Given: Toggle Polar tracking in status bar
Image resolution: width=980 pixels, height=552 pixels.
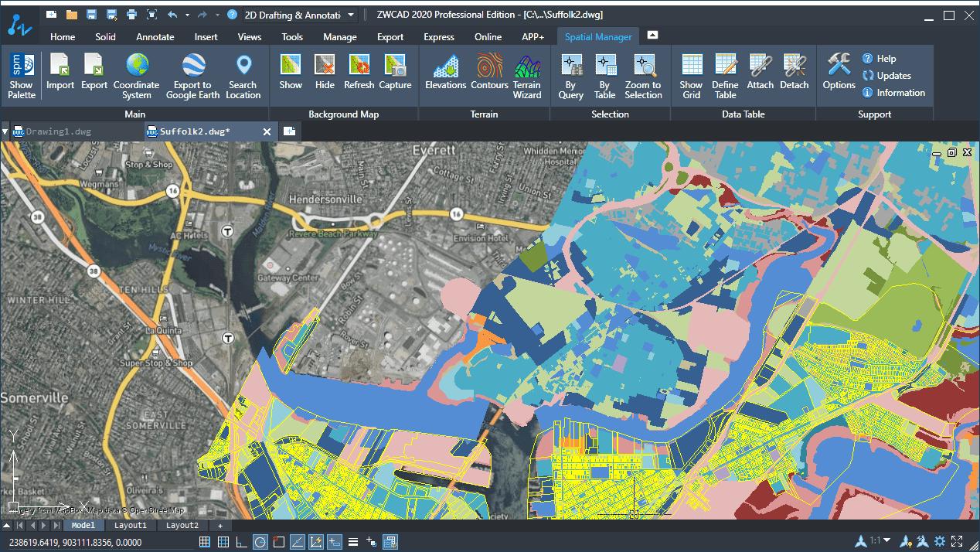Looking at the screenshot, I should click(260, 542).
